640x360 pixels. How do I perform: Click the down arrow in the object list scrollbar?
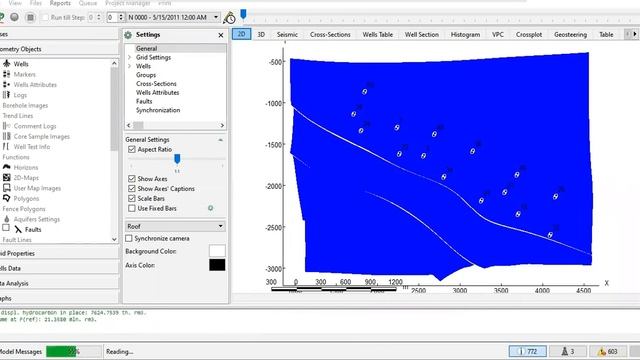pos(114,240)
